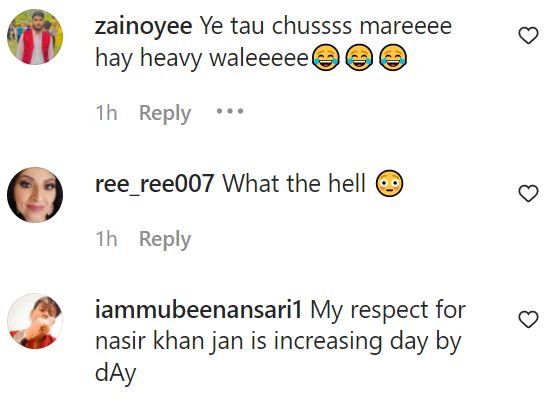The height and width of the screenshot is (408, 559).
Task: Reply to zainoyee's comment
Action: 165,114
